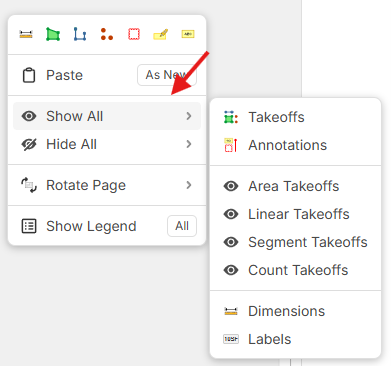
Task: Expand the Rotate Page submenu arrow
Action: click(189, 185)
